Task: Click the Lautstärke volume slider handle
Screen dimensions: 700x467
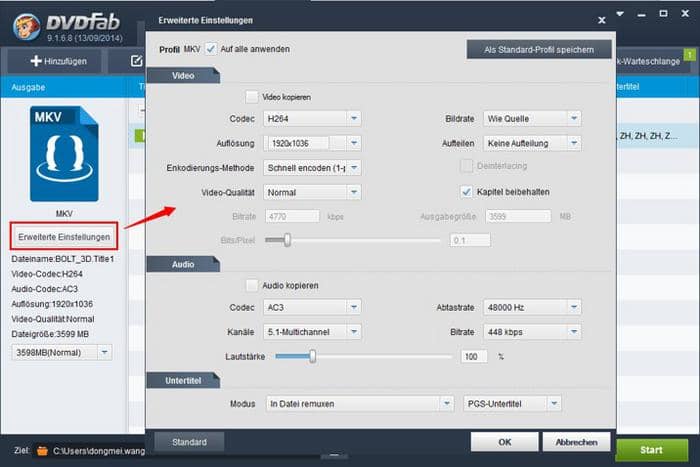Action: coord(312,357)
